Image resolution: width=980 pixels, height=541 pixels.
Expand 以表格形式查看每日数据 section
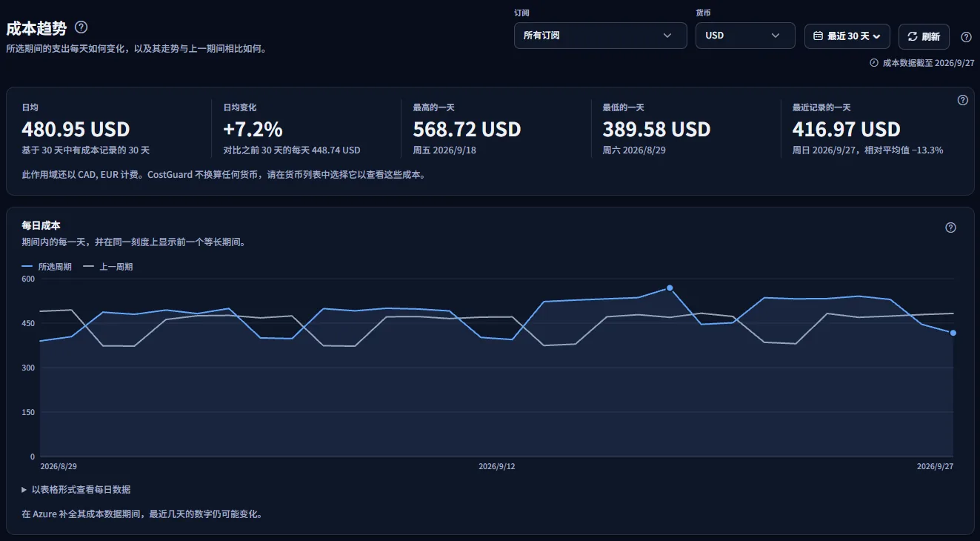coord(76,490)
